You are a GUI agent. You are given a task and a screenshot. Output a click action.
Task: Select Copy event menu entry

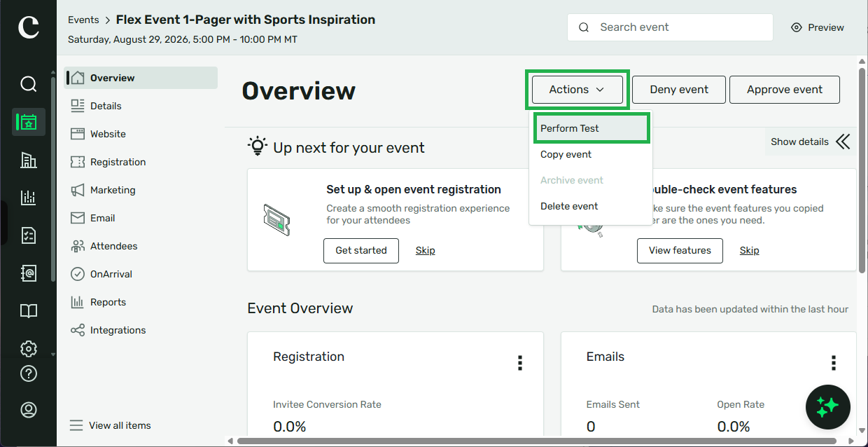click(x=566, y=154)
